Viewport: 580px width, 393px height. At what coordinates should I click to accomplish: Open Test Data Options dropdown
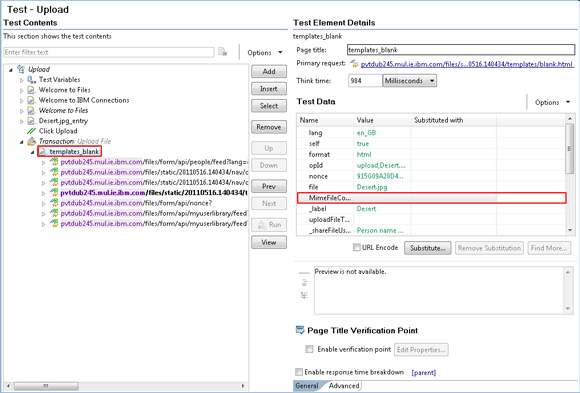552,102
